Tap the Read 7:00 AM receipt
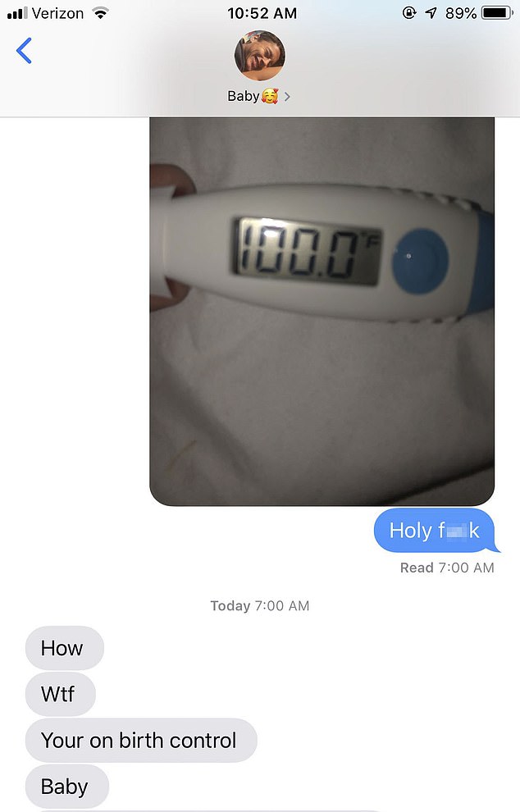 point(447,568)
